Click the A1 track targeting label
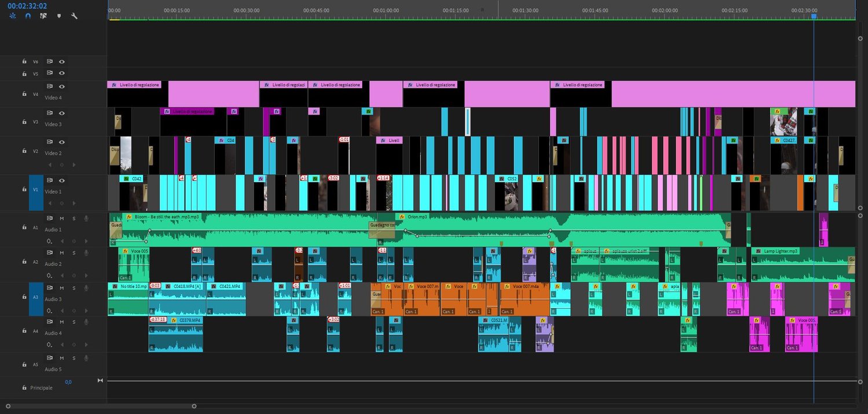Screen dimensions: 868x414 coord(35,227)
